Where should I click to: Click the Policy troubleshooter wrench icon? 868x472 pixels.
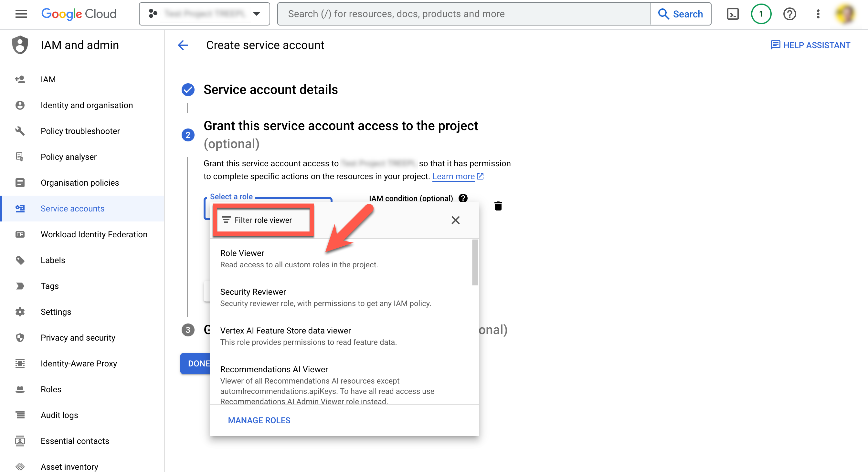click(x=20, y=131)
